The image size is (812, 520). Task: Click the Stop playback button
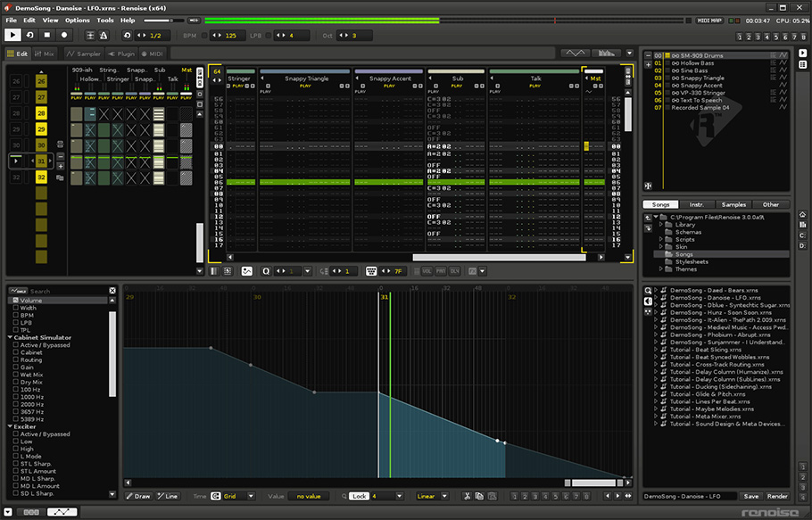pos(47,35)
